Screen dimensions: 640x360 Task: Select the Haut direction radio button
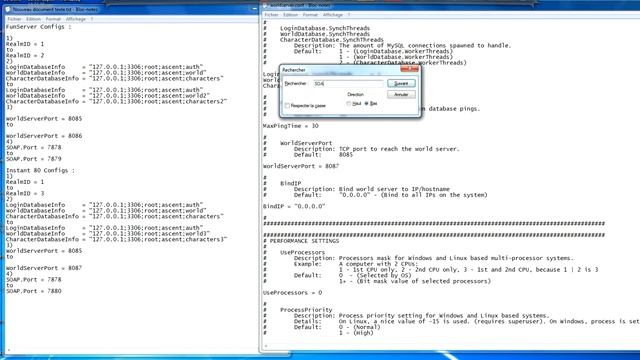click(x=349, y=104)
